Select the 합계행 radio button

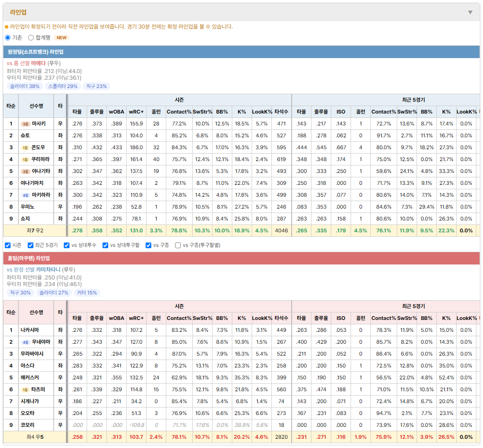coord(31,37)
